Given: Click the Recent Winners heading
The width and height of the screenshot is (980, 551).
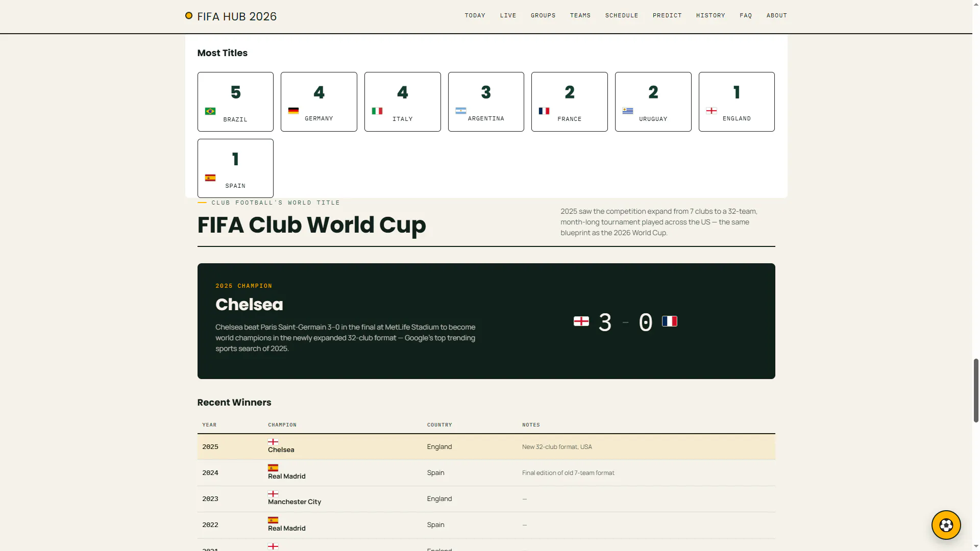Looking at the screenshot, I should point(234,403).
